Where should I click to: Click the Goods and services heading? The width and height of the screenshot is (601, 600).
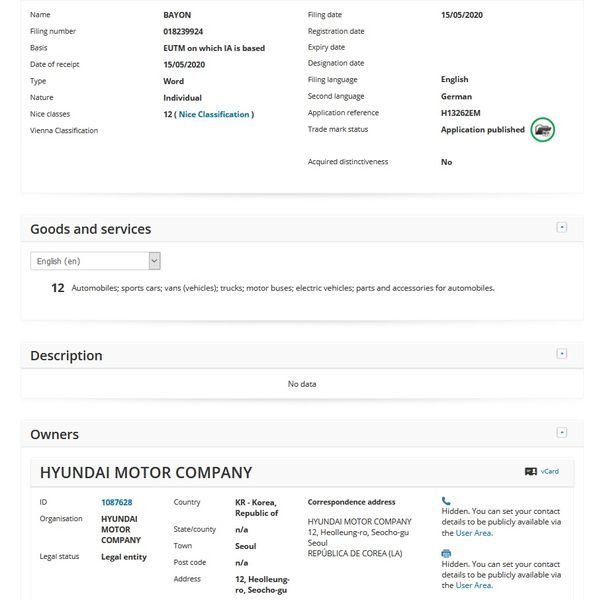click(x=90, y=229)
